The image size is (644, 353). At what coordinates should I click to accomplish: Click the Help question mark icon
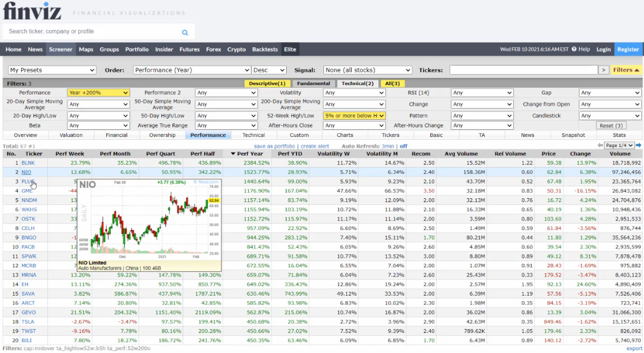click(574, 49)
